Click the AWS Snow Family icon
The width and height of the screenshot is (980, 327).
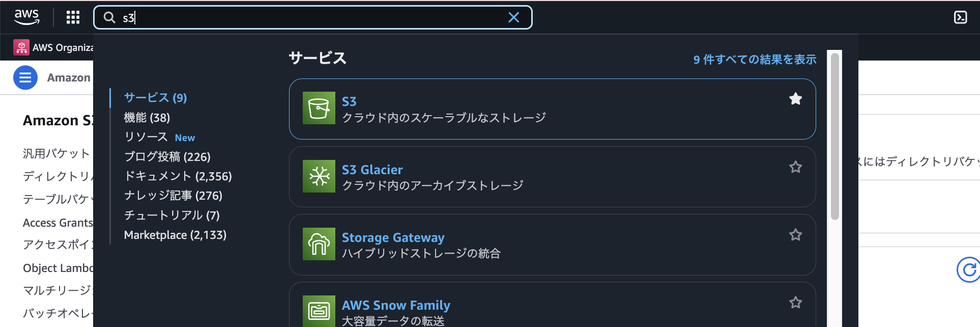point(319,311)
